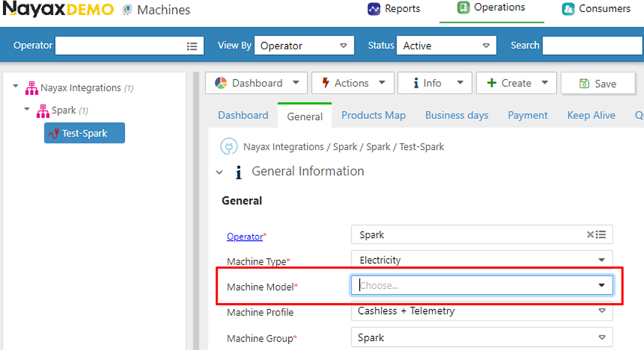644x350 pixels.
Task: Select Test-Spark machine in tree
Action: click(85, 133)
